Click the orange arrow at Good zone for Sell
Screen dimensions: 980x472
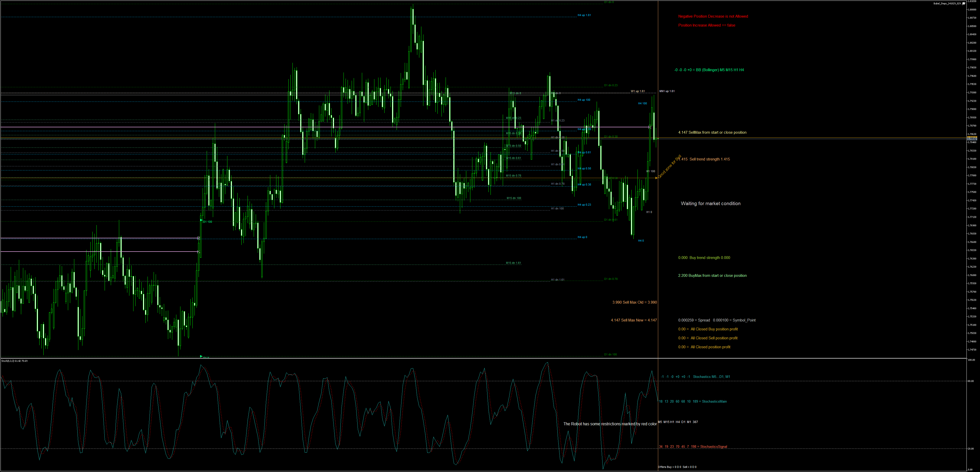[x=656, y=178]
